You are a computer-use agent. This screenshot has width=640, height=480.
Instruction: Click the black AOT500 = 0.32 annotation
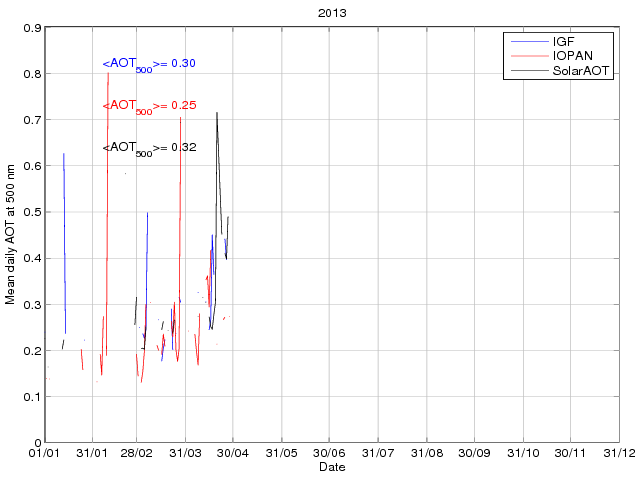pos(149,148)
